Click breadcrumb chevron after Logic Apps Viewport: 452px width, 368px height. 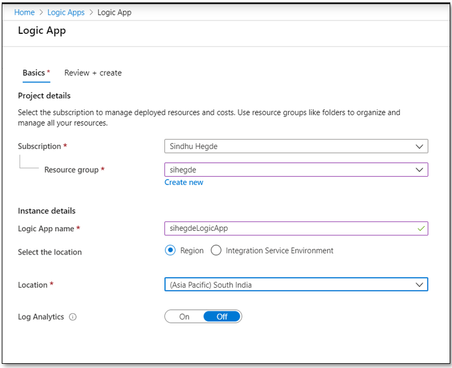pos(91,12)
